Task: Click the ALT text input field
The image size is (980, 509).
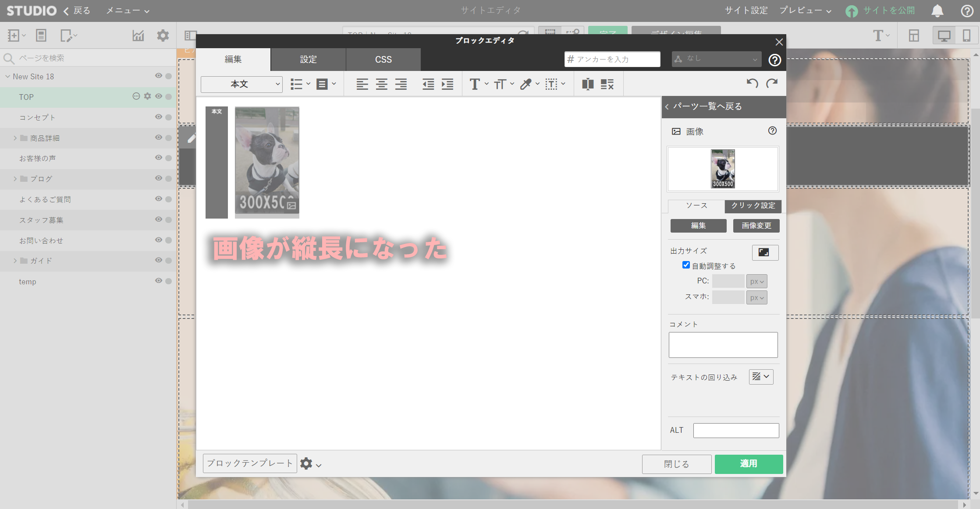Action: 736,430
